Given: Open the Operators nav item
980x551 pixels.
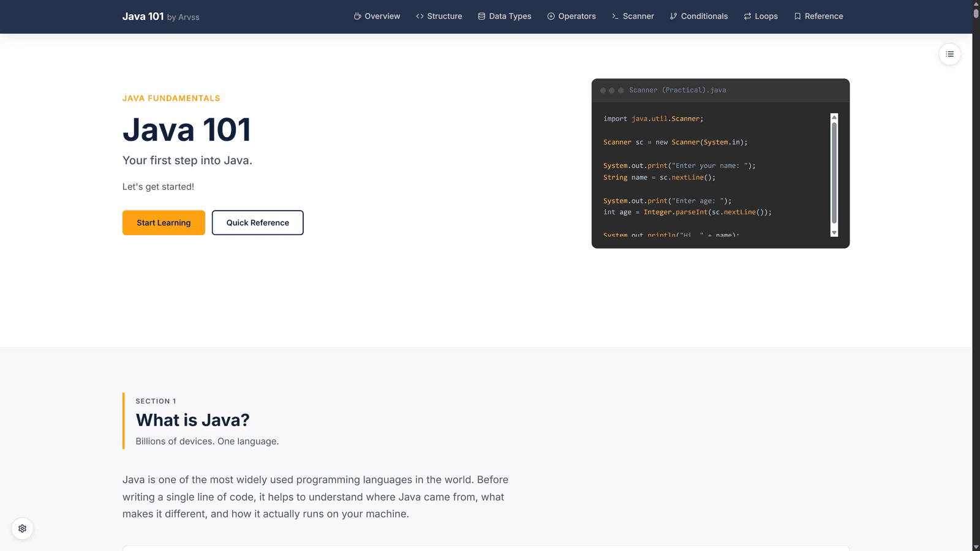Looking at the screenshot, I should (571, 17).
